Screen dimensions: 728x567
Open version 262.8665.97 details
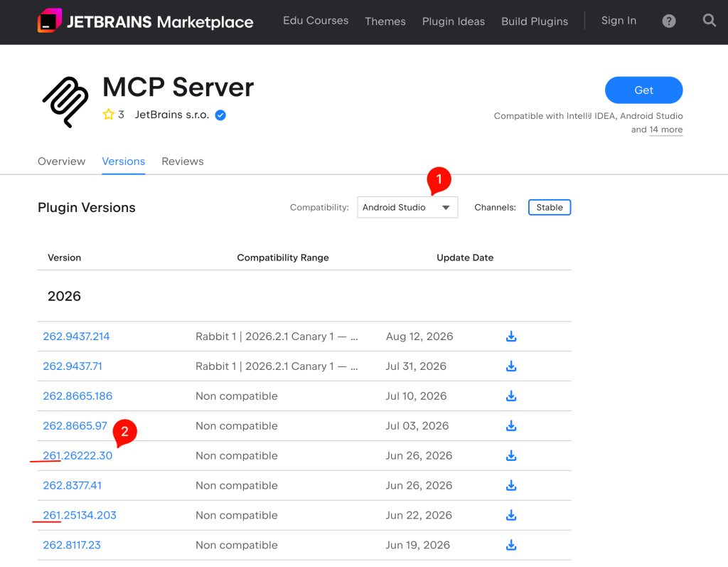[x=75, y=425]
